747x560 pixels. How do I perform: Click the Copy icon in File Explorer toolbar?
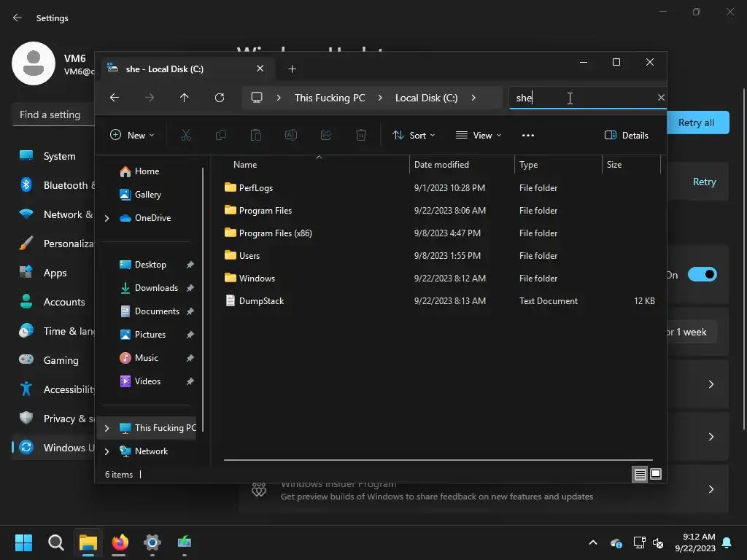click(221, 135)
